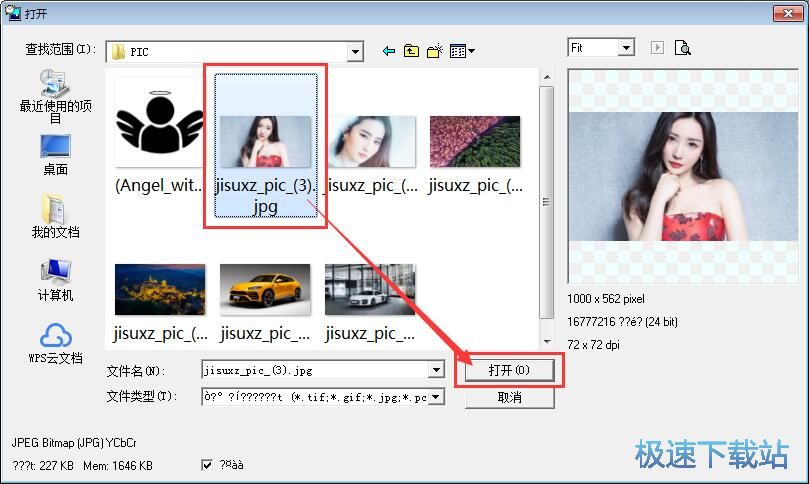809x484 pixels.
Task: Click the go back arrow icon
Action: click(389, 51)
